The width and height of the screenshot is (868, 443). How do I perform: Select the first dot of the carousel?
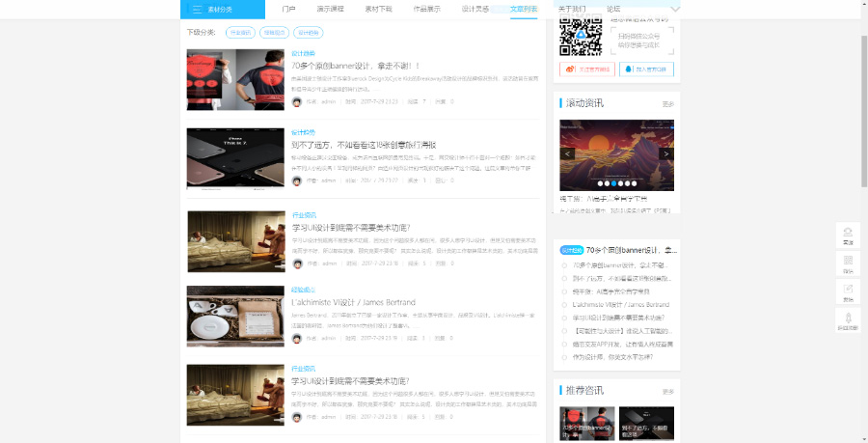pos(600,183)
